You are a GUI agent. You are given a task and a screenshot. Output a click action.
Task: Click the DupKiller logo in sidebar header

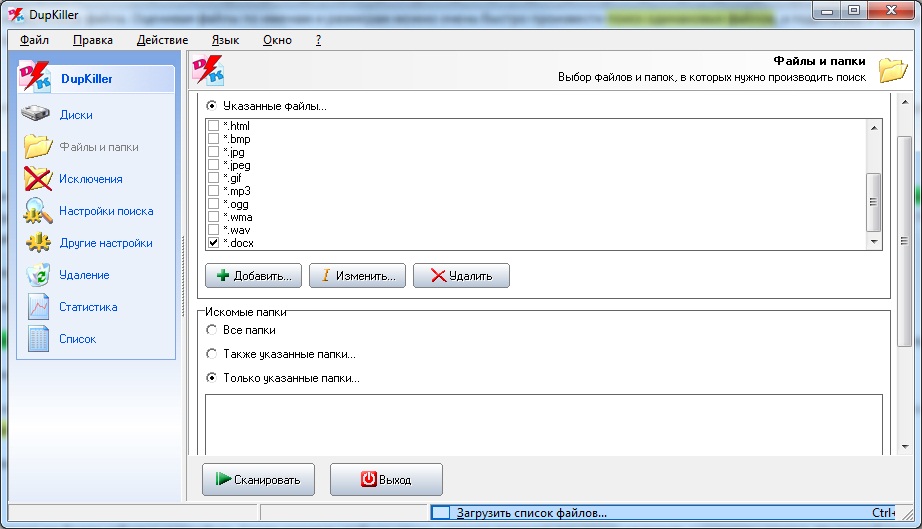tap(34, 77)
